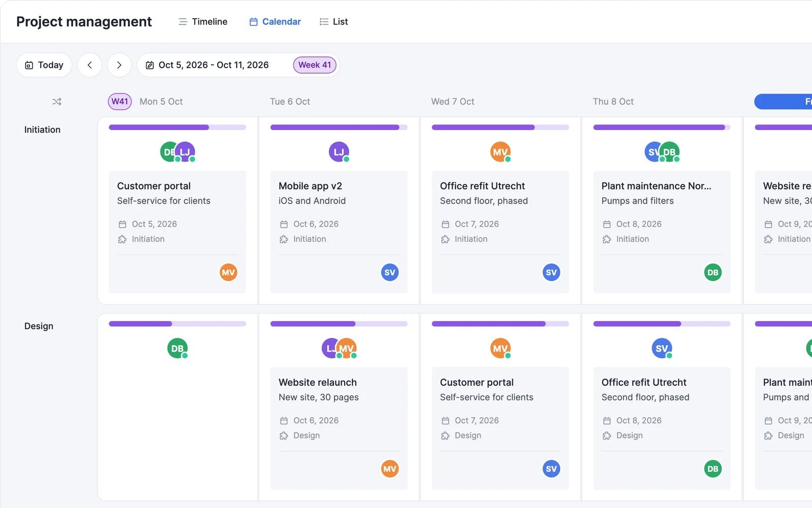Go to the previous week arrow
The height and width of the screenshot is (508, 812).
click(x=90, y=65)
